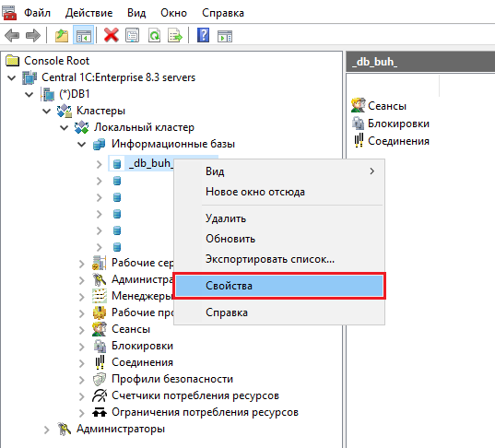Image resolution: width=495 pixels, height=448 pixels.
Task: Collapse the Локальный кластер tree node
Action: [x=65, y=127]
